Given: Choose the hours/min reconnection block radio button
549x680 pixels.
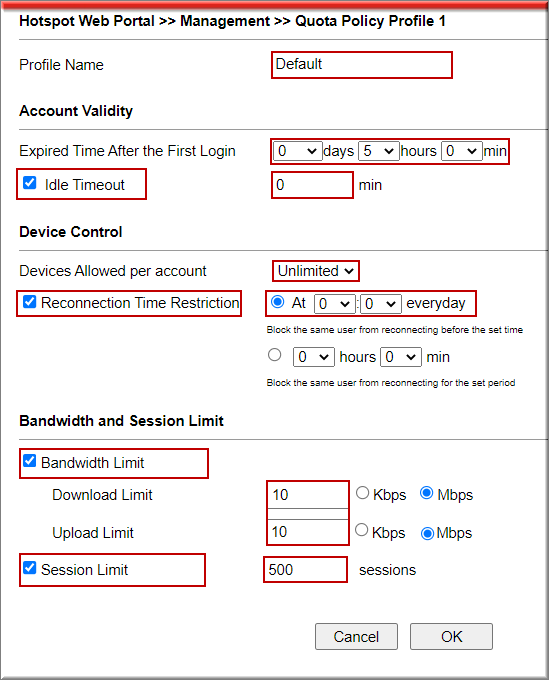Looking at the screenshot, I should point(274,355).
